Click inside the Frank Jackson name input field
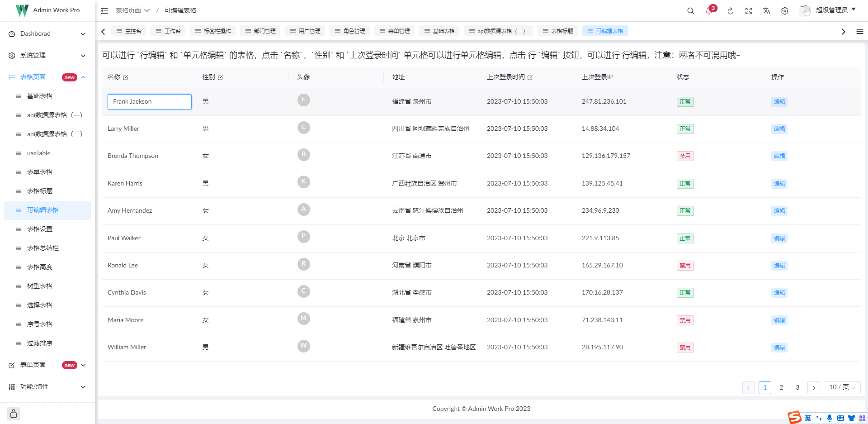The height and width of the screenshot is (424, 868). coord(149,101)
